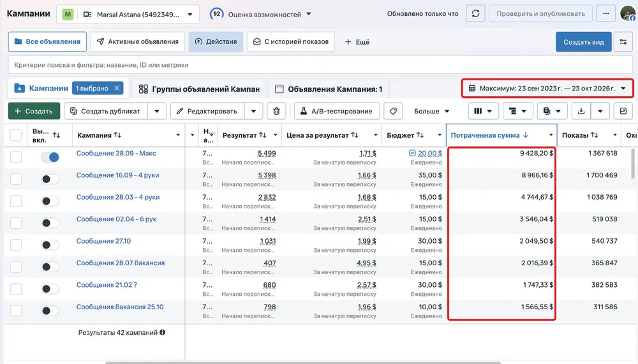Screen dimensions: 638x364
Task: Open campaign link Сообщения 21.02 ?
Action: 107,285
